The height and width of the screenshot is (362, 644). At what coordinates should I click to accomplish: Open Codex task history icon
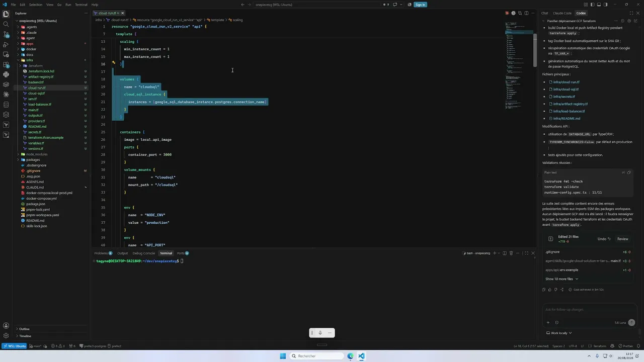click(622, 21)
